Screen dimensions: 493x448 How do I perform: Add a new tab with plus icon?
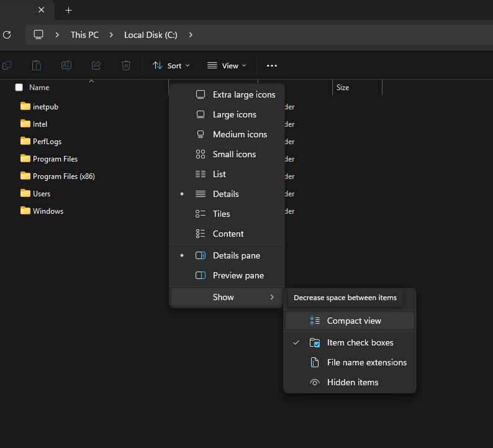68,11
